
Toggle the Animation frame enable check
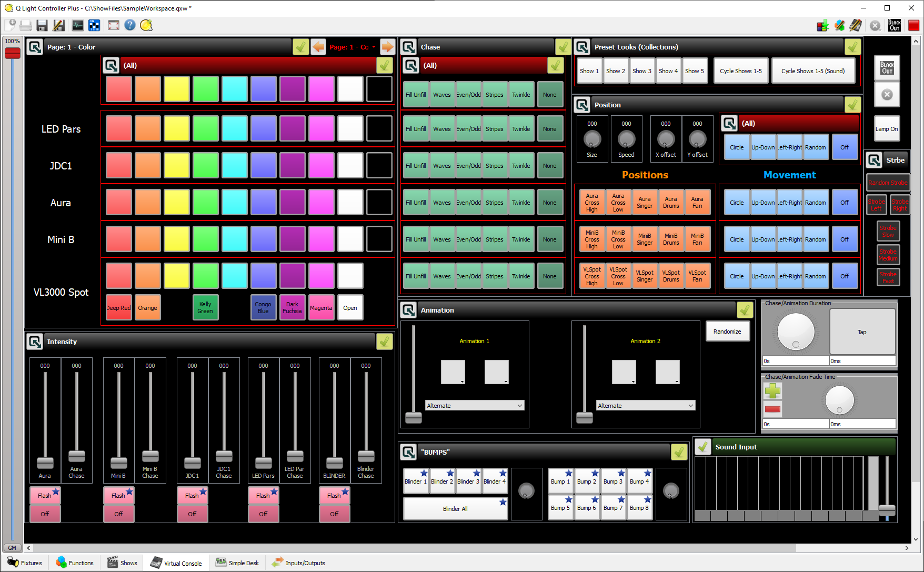click(x=745, y=310)
